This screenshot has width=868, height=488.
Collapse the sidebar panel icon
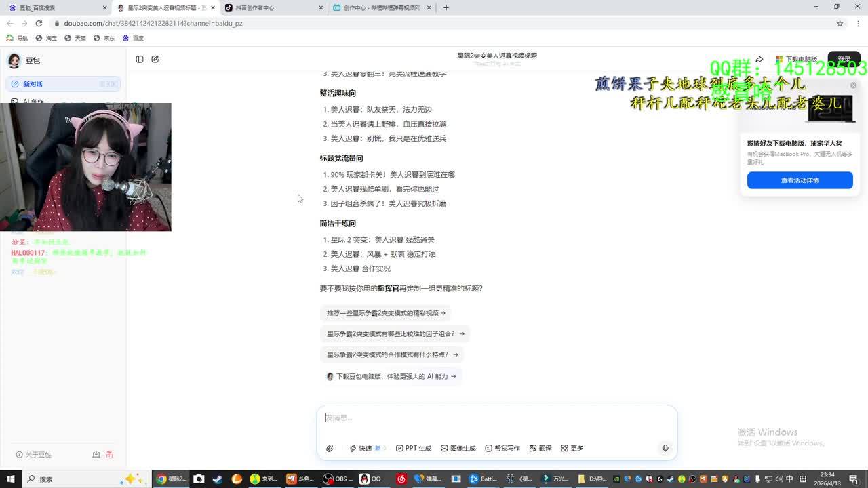pos(140,60)
